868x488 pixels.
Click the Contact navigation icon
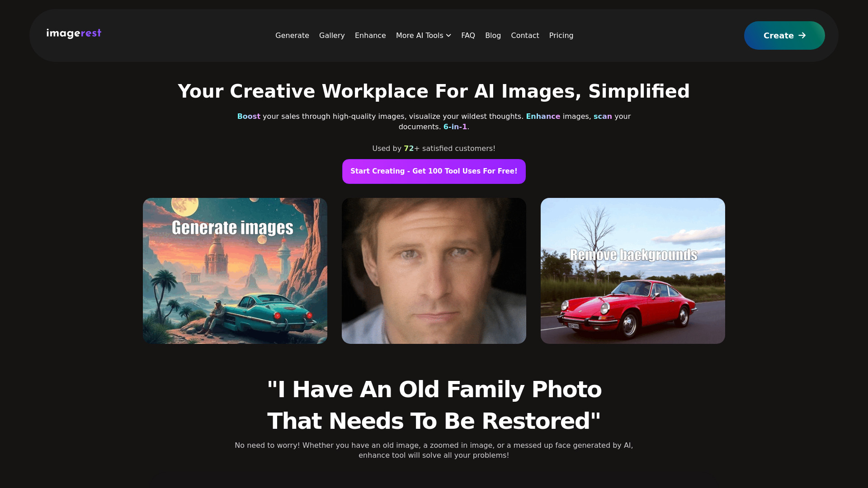524,35
